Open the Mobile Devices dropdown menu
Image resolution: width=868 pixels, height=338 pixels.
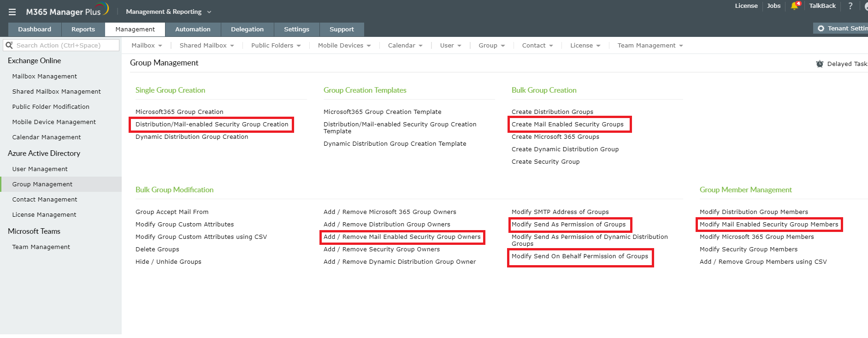[344, 45]
